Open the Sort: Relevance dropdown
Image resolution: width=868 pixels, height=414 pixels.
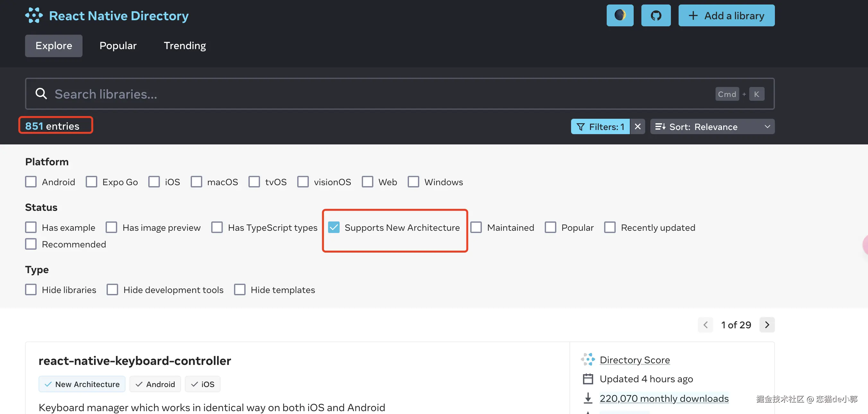click(x=712, y=127)
